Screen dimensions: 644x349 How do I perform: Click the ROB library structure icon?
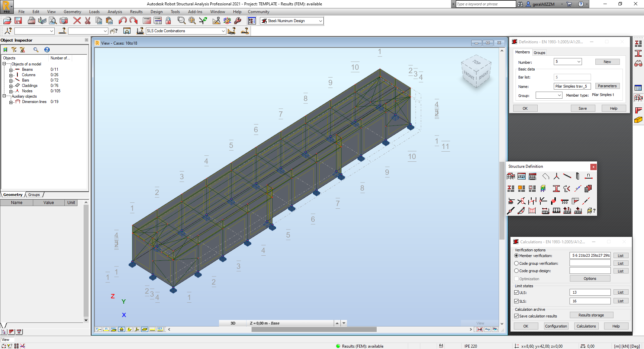coord(532,176)
